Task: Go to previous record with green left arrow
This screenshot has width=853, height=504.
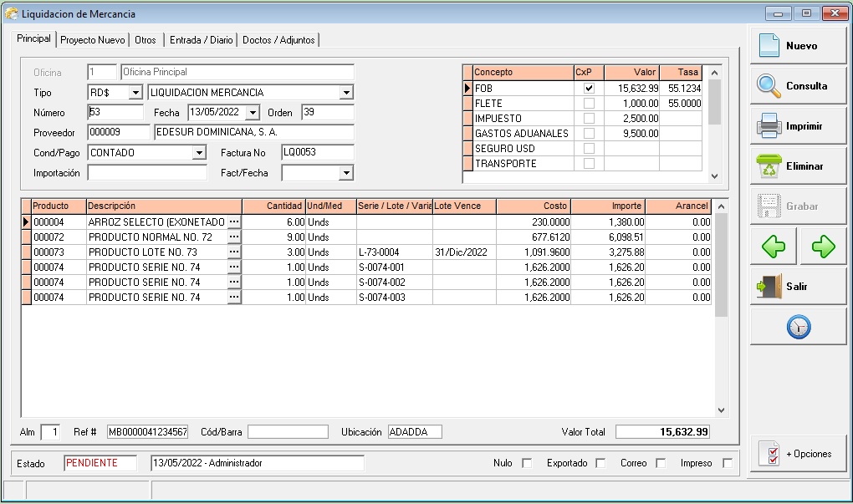Action: [773, 247]
